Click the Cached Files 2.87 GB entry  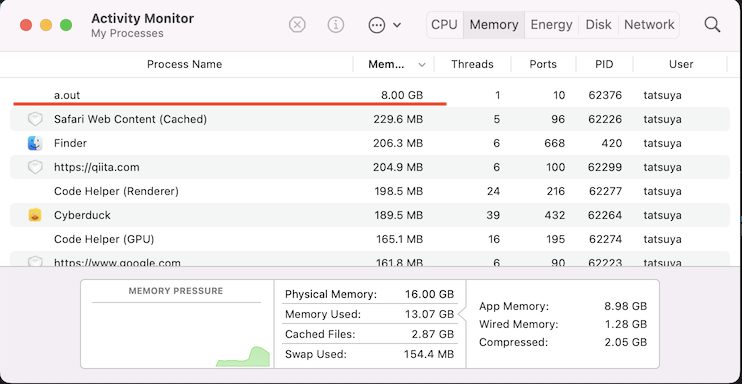(369, 334)
